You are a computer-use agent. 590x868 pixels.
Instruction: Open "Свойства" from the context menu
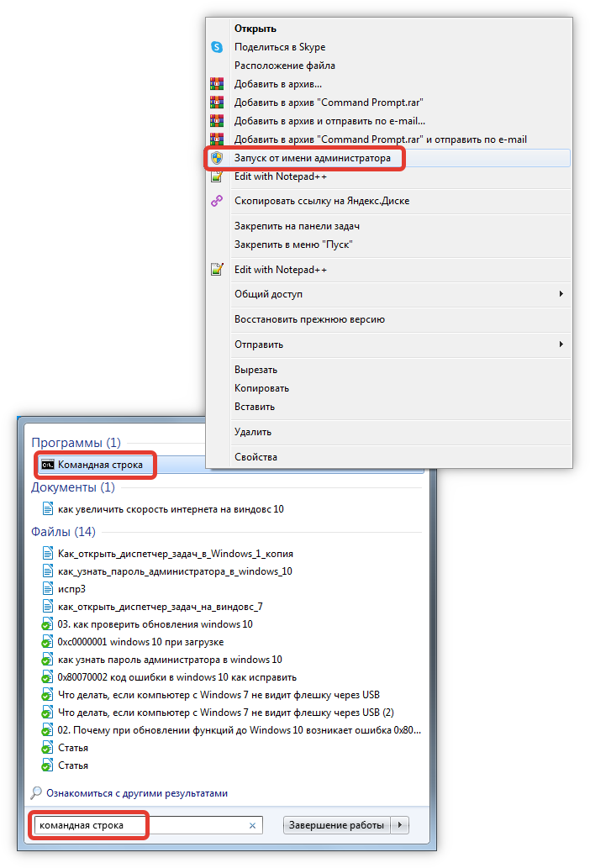[x=255, y=457]
